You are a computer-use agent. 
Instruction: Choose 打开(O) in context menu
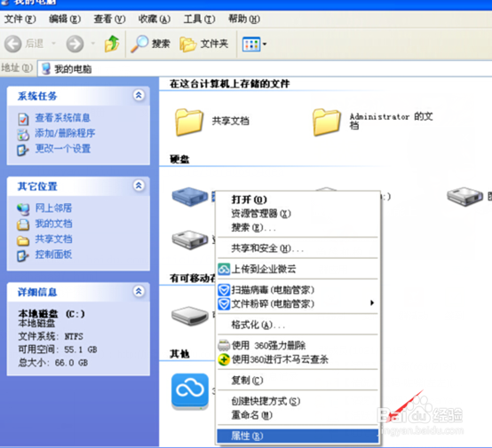[x=298, y=200]
